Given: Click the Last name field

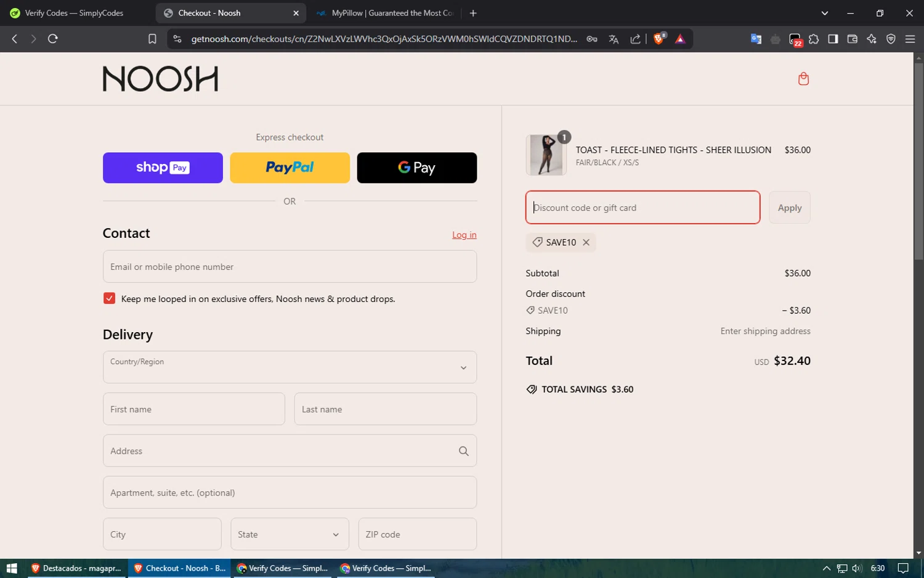Looking at the screenshot, I should click(x=386, y=409).
